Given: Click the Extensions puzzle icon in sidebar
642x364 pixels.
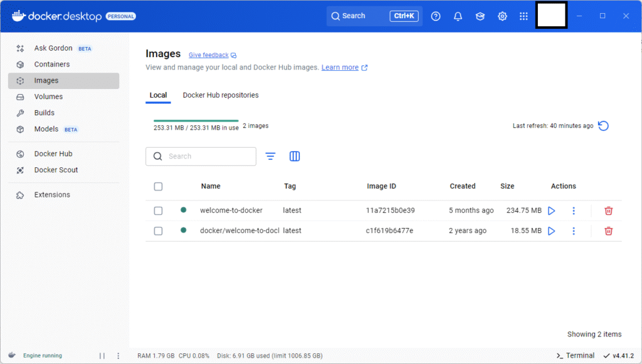Looking at the screenshot, I should point(20,195).
